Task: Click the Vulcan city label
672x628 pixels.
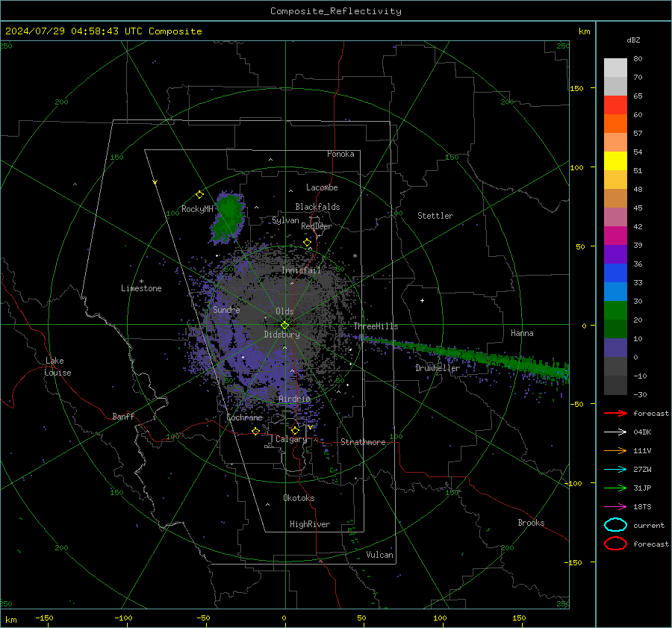Action: click(x=379, y=555)
